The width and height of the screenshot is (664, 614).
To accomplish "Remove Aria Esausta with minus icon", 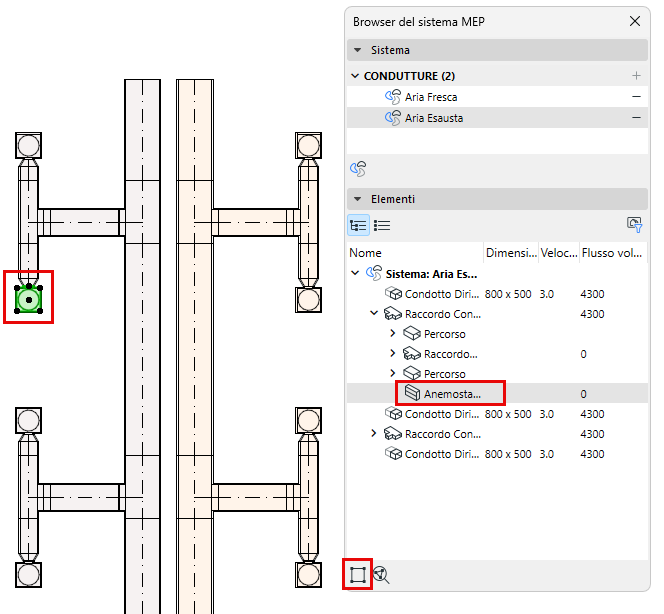I will click(x=636, y=117).
